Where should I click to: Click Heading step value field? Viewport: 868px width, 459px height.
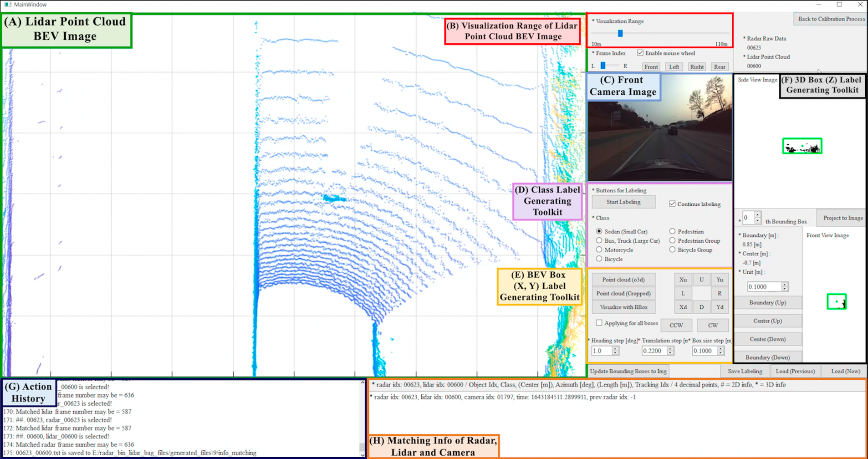coord(602,351)
